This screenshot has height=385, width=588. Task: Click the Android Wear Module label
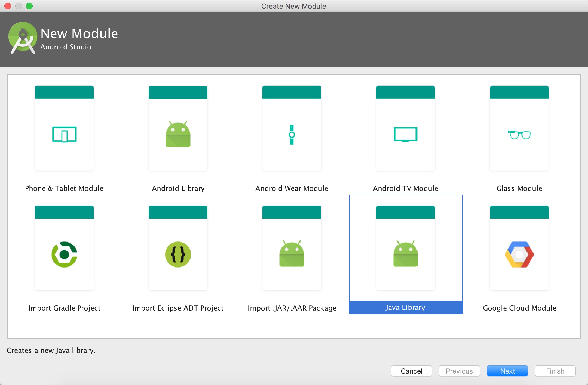[x=292, y=188]
